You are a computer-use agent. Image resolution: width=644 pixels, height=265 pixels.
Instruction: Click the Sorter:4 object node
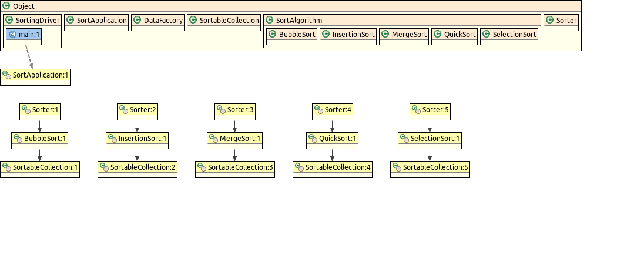[x=333, y=110]
